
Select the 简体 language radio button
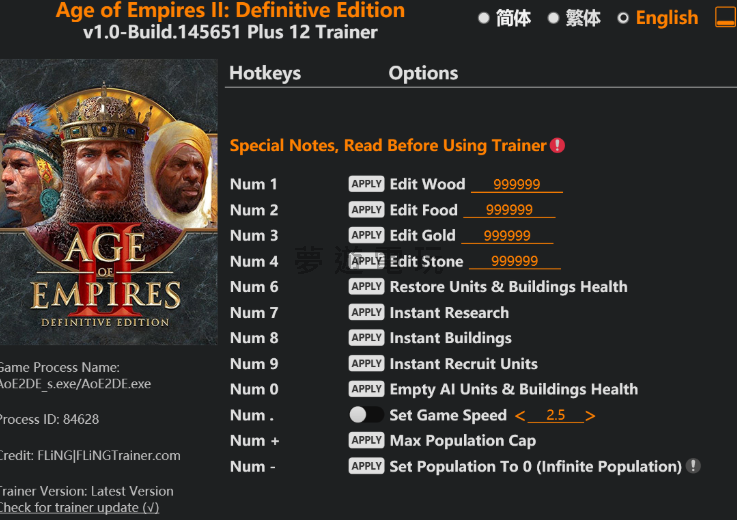(484, 18)
